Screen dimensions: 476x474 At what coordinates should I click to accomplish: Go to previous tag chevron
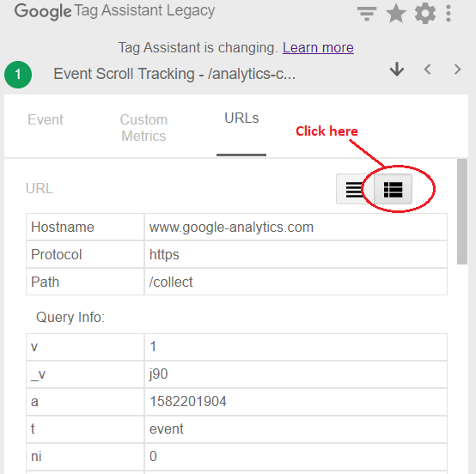[427, 70]
